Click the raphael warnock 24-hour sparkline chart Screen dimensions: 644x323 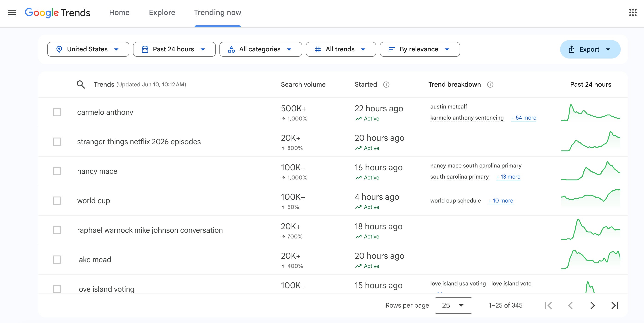tap(591, 229)
